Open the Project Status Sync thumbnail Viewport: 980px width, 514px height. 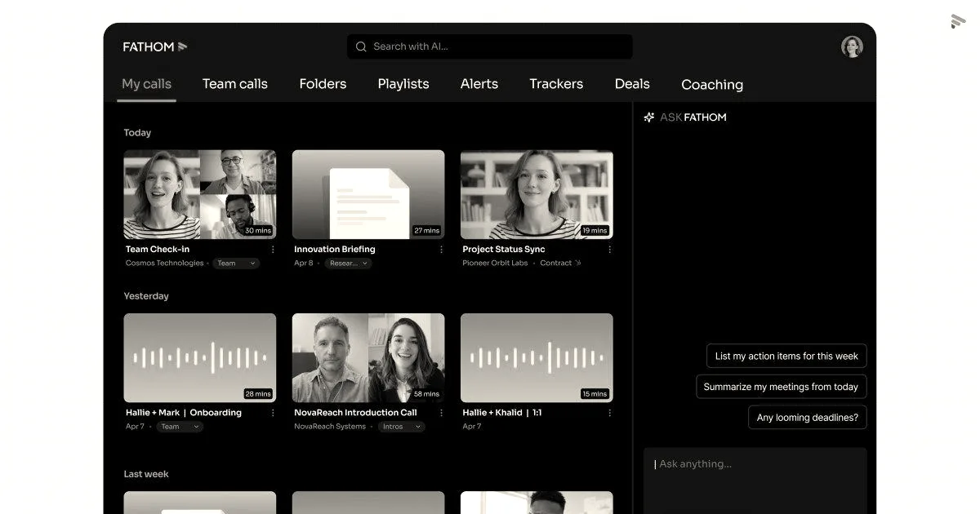(x=537, y=194)
